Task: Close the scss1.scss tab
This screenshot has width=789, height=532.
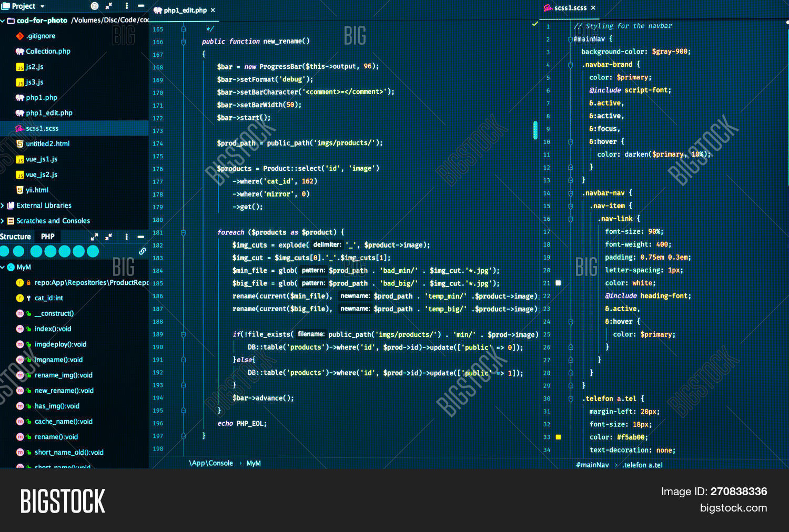Action: coord(593,8)
